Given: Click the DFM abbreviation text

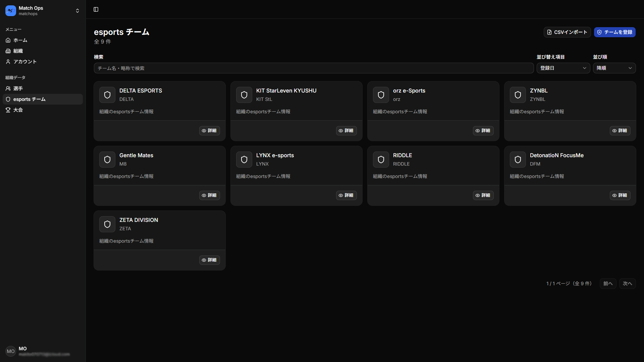Looking at the screenshot, I should 535,164.
